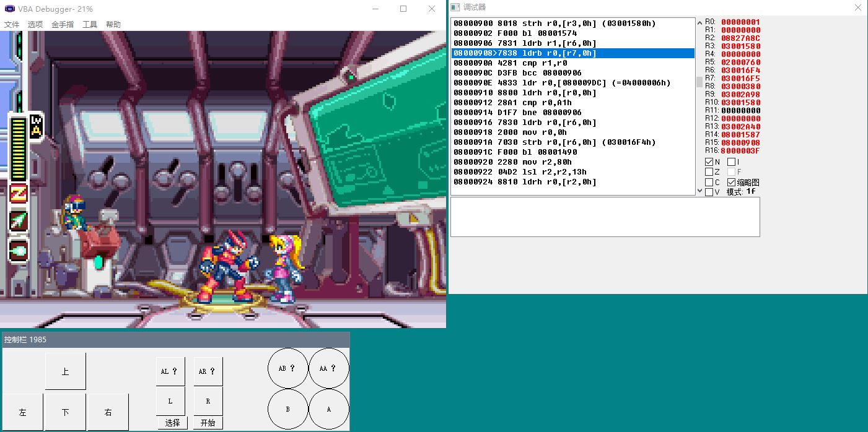Screen dimensions: 868x432
Task: Open the 工具 menu
Action: click(x=90, y=24)
